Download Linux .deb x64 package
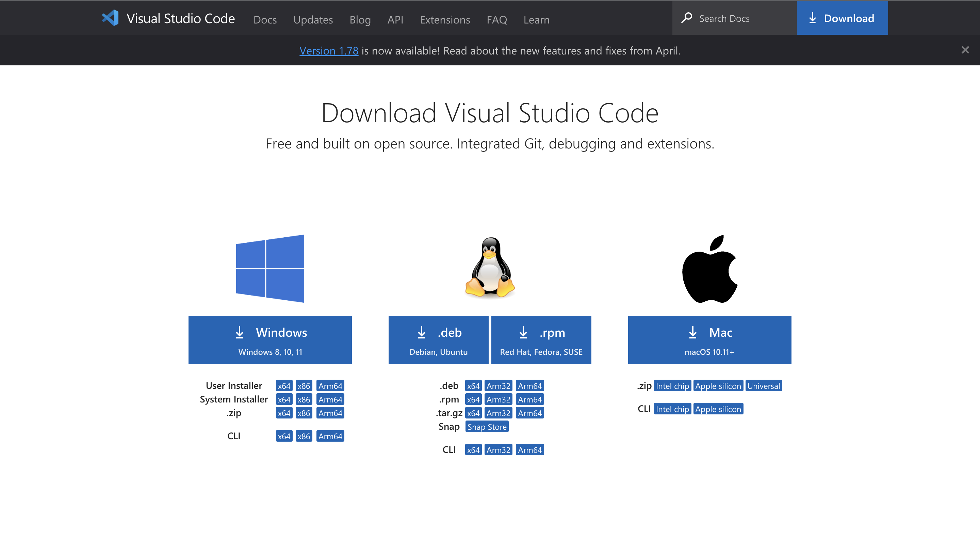The width and height of the screenshot is (980, 538). tap(473, 386)
